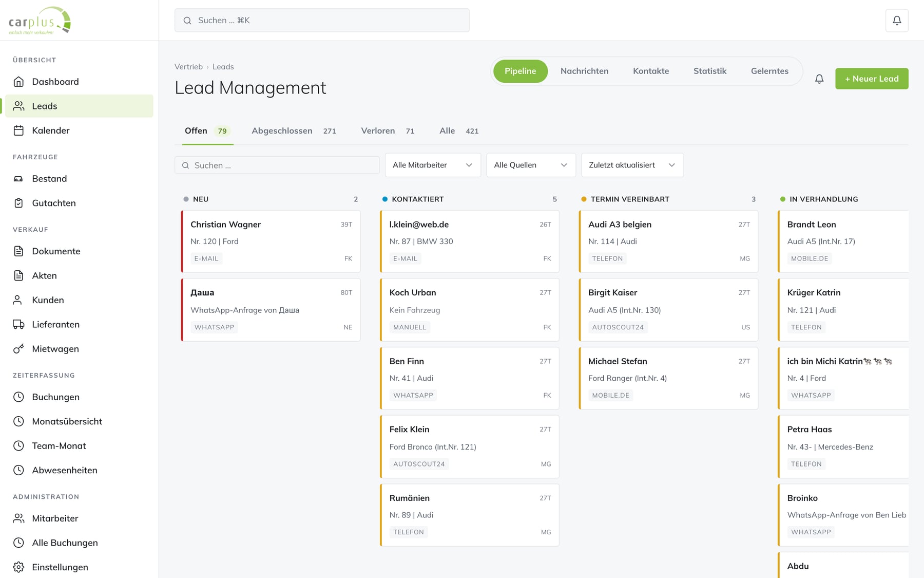This screenshot has width=924, height=578.
Task: Click the carplus logo
Action: point(40,21)
